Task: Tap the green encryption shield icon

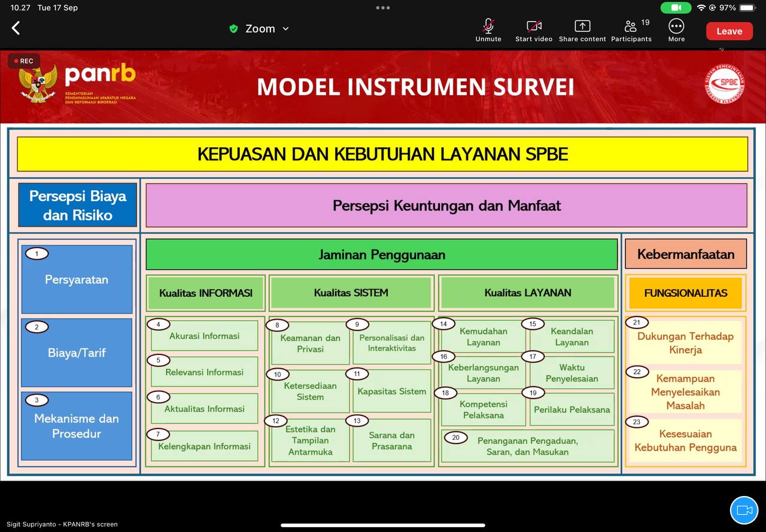Action: [x=234, y=29]
